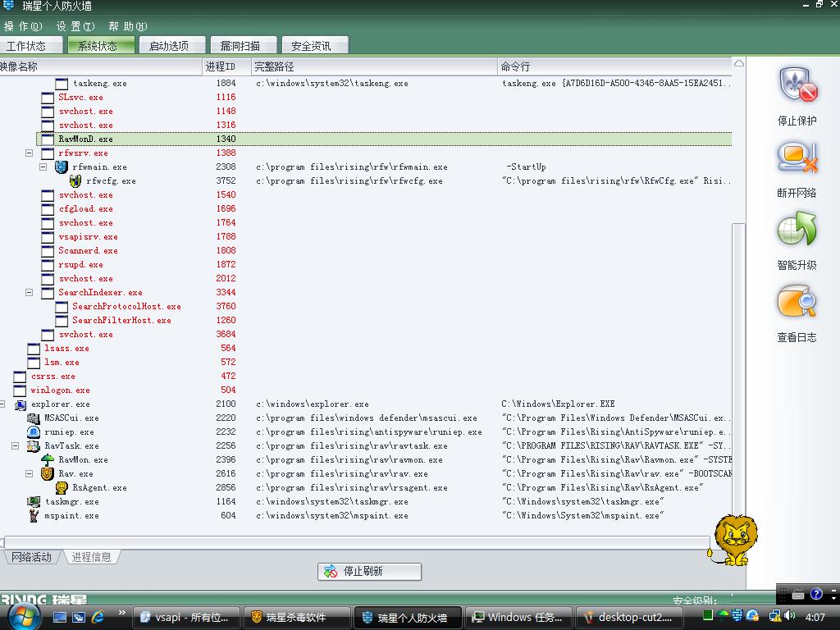This screenshot has width=840, height=630.
Task: Open the 设置(T) menu
Action: (x=75, y=26)
